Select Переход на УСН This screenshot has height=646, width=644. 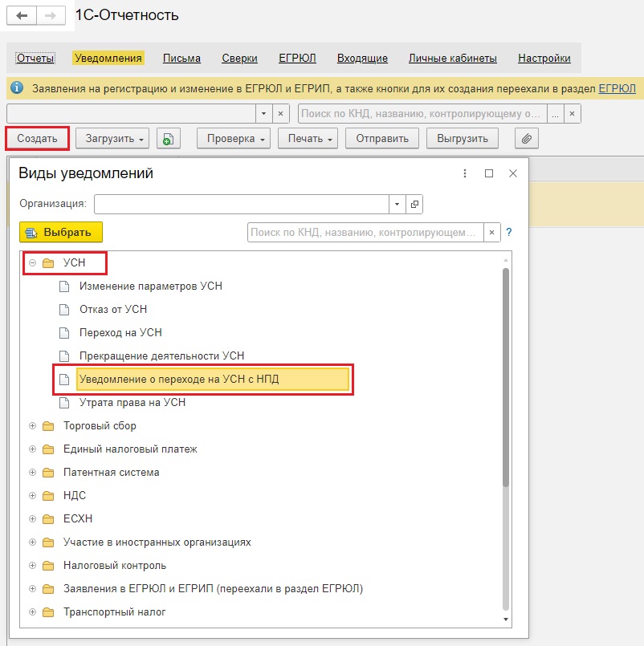120,332
